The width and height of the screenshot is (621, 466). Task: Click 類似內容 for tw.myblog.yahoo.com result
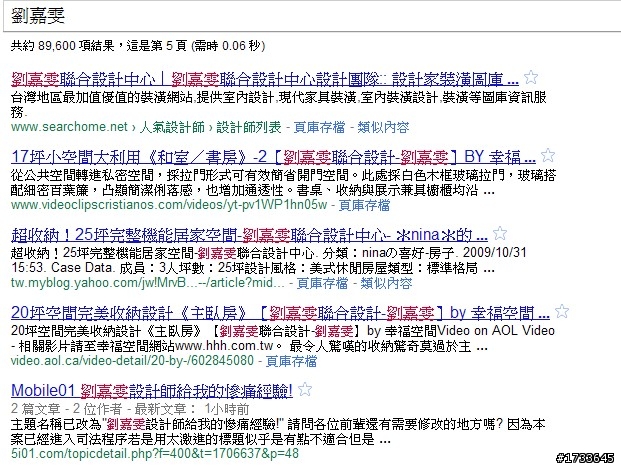386,283
